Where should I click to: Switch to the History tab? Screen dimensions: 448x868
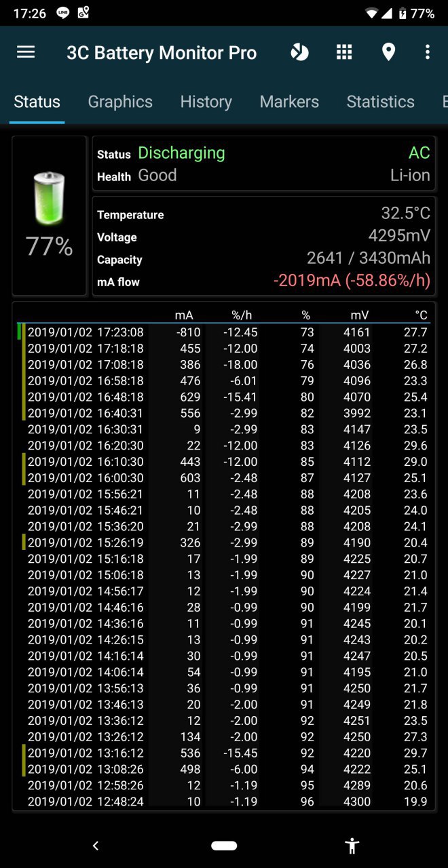tap(206, 102)
